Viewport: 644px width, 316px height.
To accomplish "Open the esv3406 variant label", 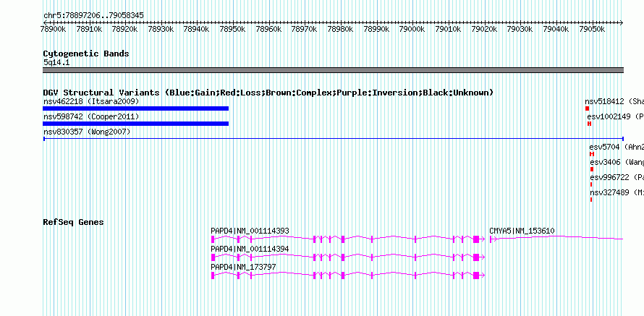I will 617,162.
